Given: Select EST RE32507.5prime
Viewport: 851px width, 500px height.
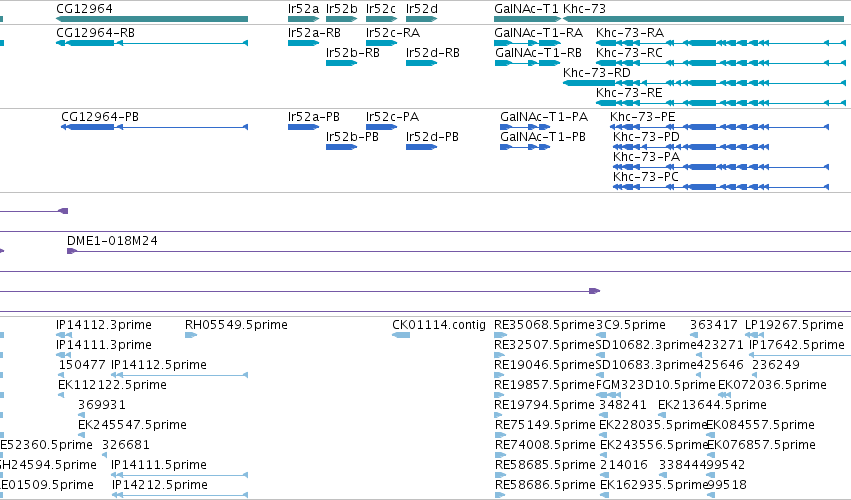Looking at the screenshot, I should (x=544, y=345).
